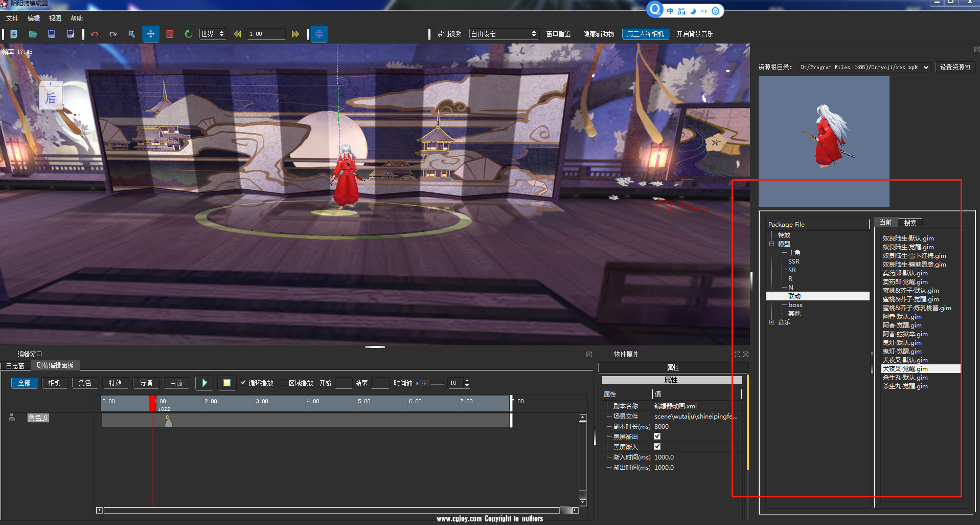Switch to the 剧情编辑面板 tab
Image resolution: width=980 pixels, height=525 pixels.
pyautogui.click(x=55, y=365)
